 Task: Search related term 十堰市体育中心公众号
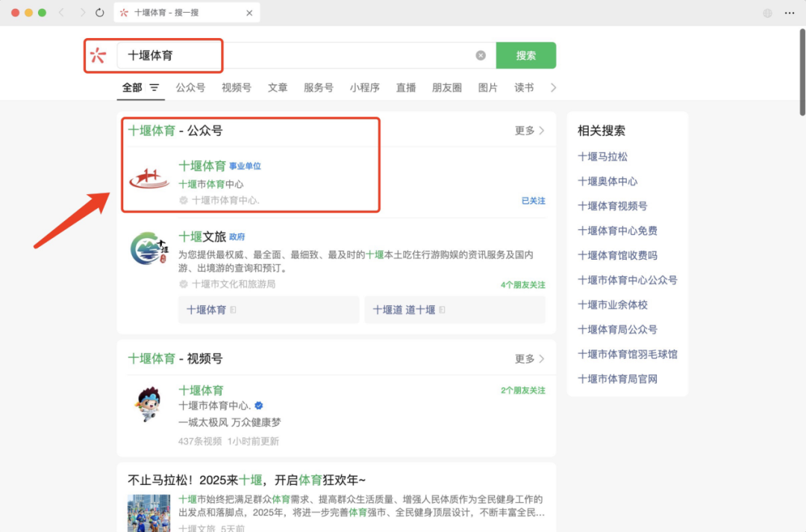pos(628,280)
